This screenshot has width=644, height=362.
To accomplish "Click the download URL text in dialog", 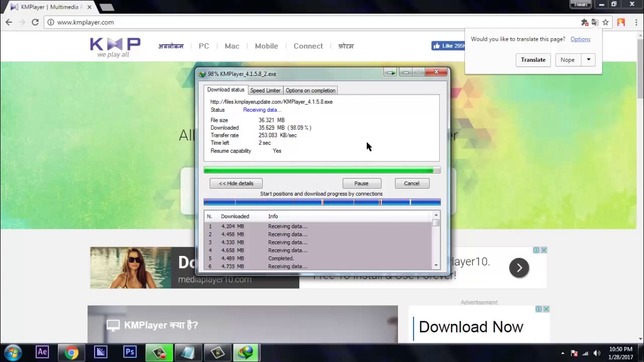I will coord(271,102).
